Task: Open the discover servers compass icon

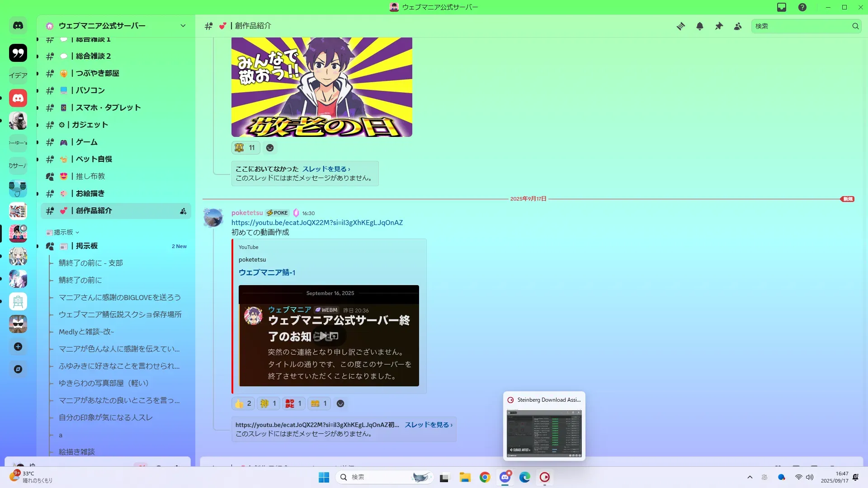Action: pos(18,369)
